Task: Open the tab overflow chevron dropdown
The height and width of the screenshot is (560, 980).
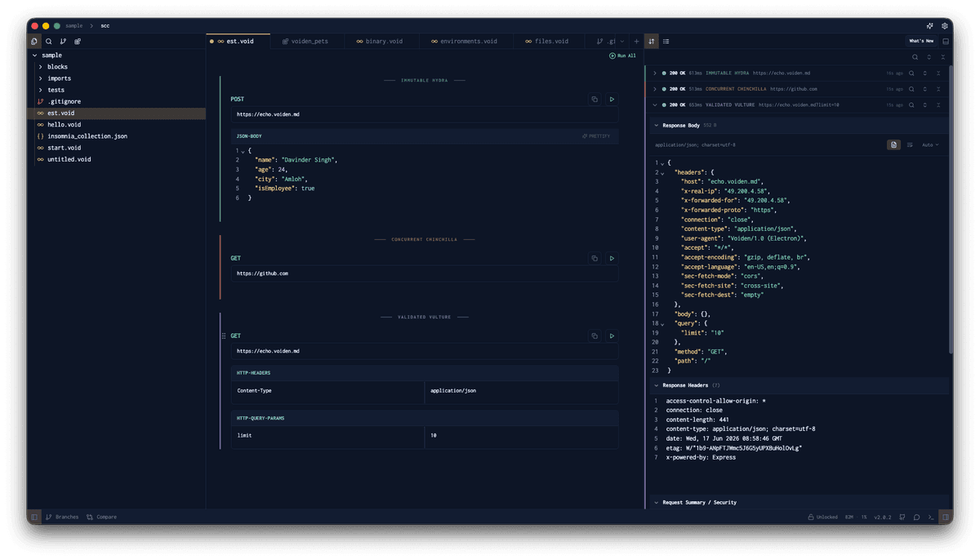Action: pos(622,41)
